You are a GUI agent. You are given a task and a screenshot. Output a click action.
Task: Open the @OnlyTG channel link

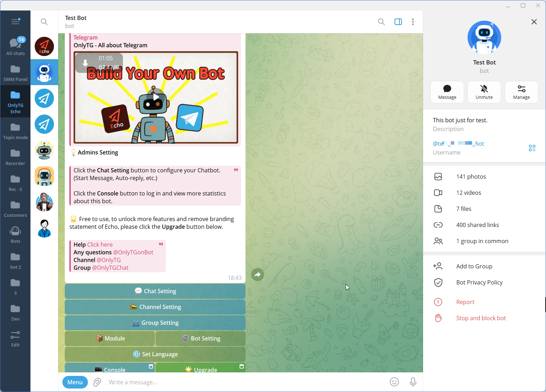(x=109, y=260)
